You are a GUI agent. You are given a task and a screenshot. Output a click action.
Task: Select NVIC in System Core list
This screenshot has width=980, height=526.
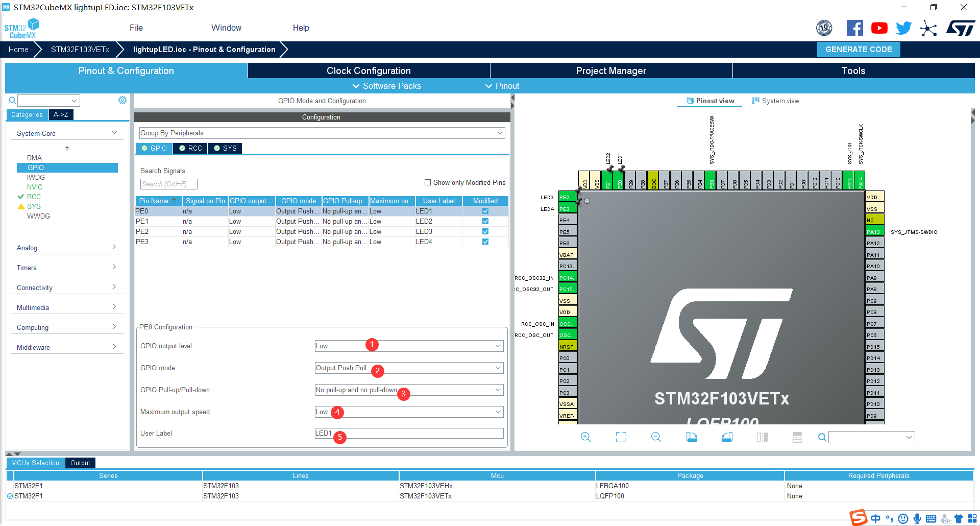point(35,187)
